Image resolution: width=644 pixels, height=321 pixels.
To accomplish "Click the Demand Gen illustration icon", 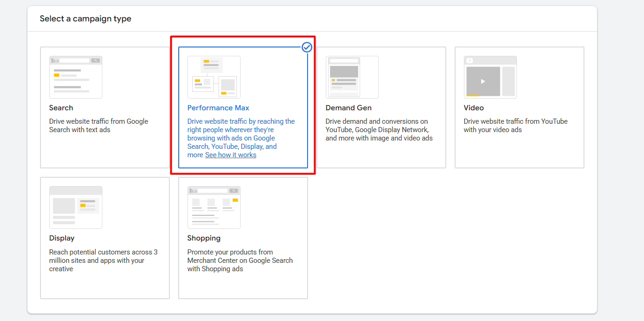I will click(x=352, y=77).
